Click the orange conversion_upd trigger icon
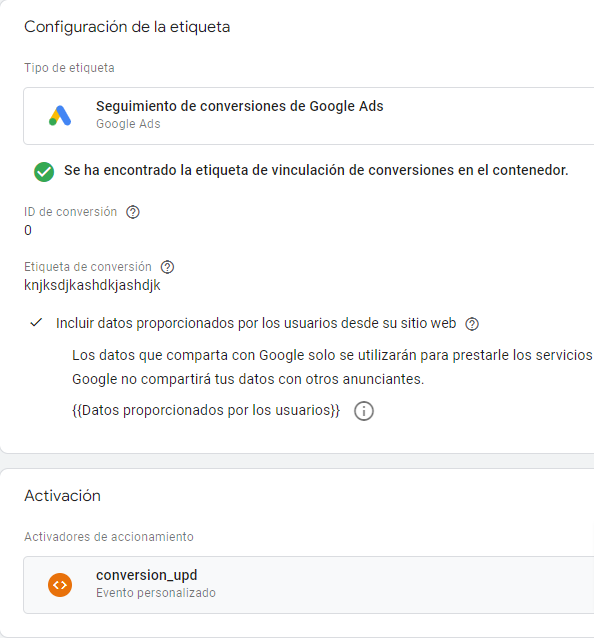 [60, 585]
